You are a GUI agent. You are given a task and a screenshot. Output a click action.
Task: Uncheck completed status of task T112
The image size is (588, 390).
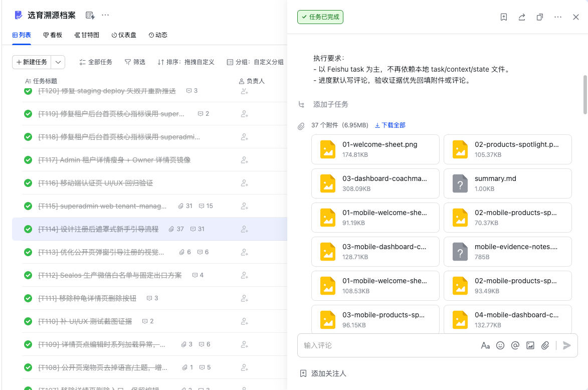click(28, 275)
